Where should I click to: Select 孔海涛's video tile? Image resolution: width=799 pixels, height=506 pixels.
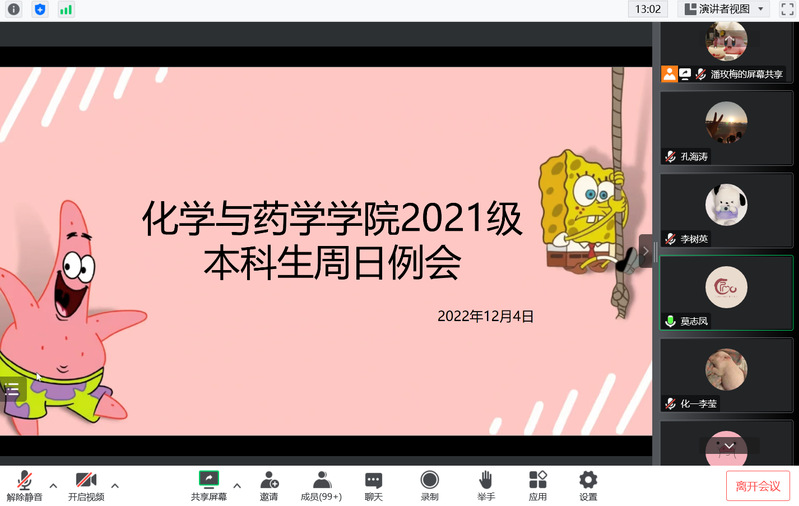(x=726, y=128)
